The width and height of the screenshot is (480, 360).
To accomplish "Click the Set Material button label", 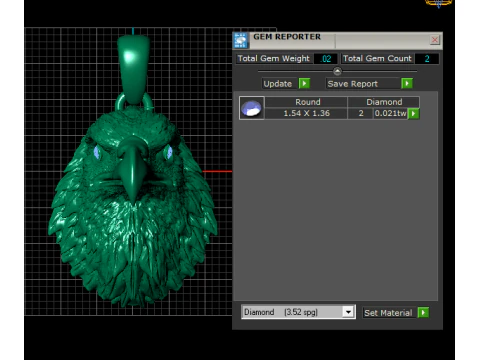I will tap(388, 313).
